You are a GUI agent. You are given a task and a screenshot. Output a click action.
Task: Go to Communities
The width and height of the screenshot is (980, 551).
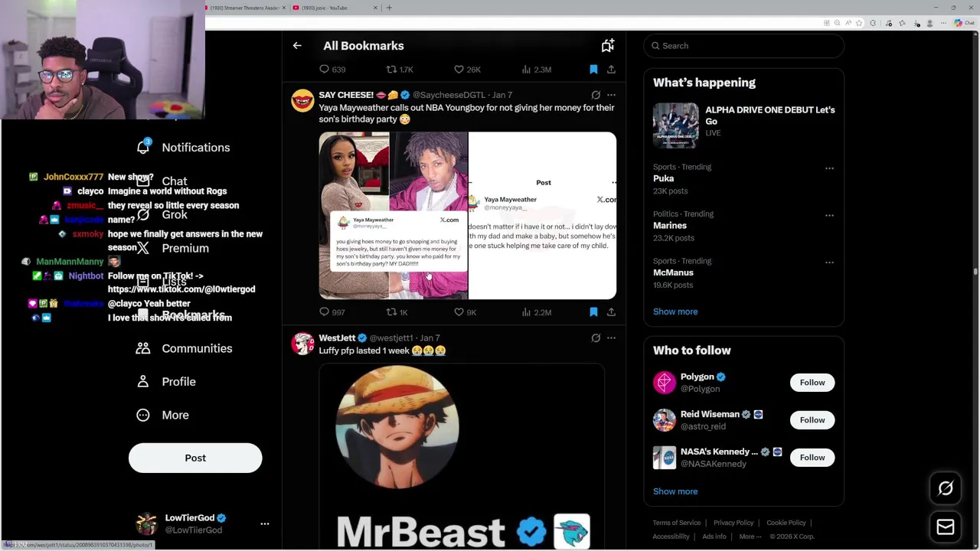[x=184, y=348]
